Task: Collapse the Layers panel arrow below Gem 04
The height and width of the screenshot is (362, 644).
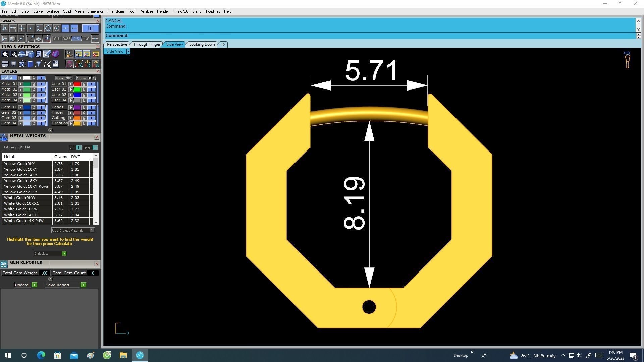Action: [x=50, y=130]
